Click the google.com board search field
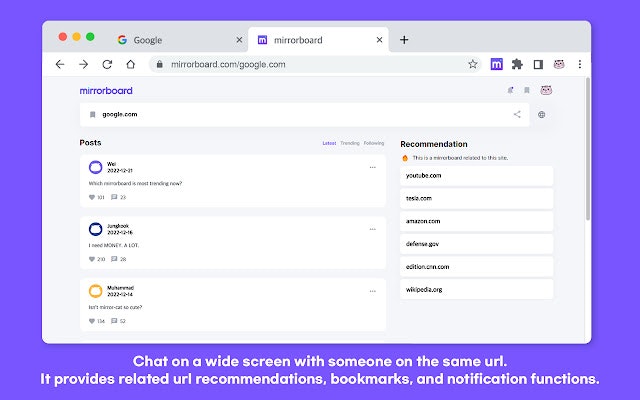The image size is (640, 400). pos(304,115)
